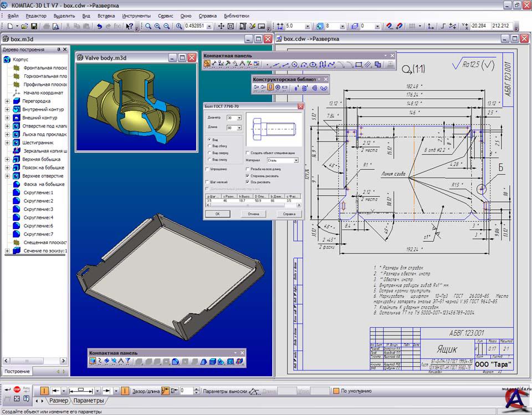The width and height of the screenshot is (532, 415).
Task: Toggle 'Резьба на всю длину' checkbox
Action: click(x=247, y=169)
